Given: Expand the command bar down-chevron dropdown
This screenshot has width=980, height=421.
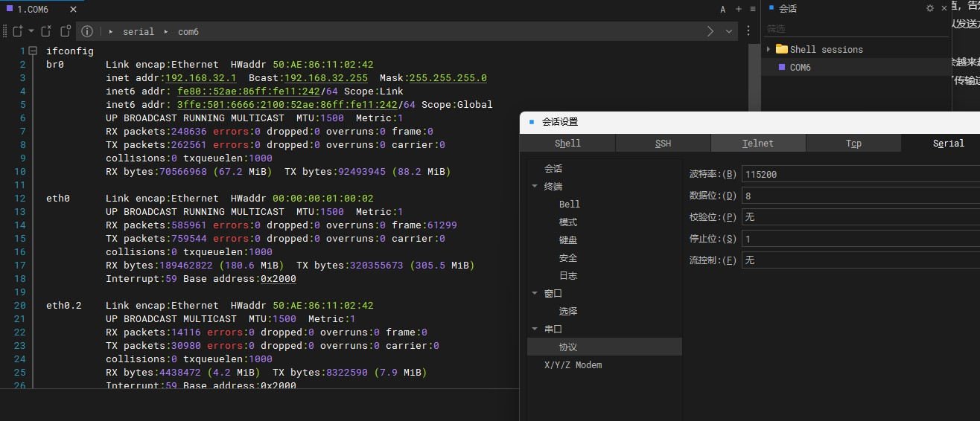Looking at the screenshot, I should point(729,31).
